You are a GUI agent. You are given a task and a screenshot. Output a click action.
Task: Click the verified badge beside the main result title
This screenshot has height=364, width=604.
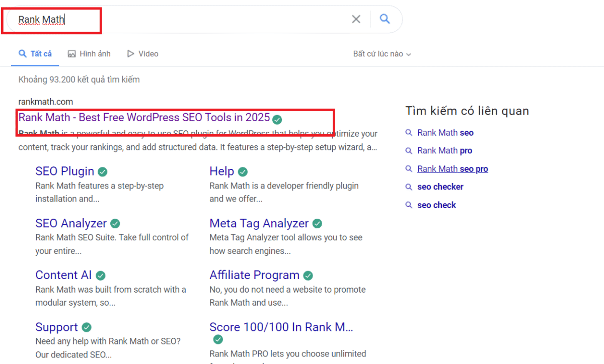click(277, 119)
